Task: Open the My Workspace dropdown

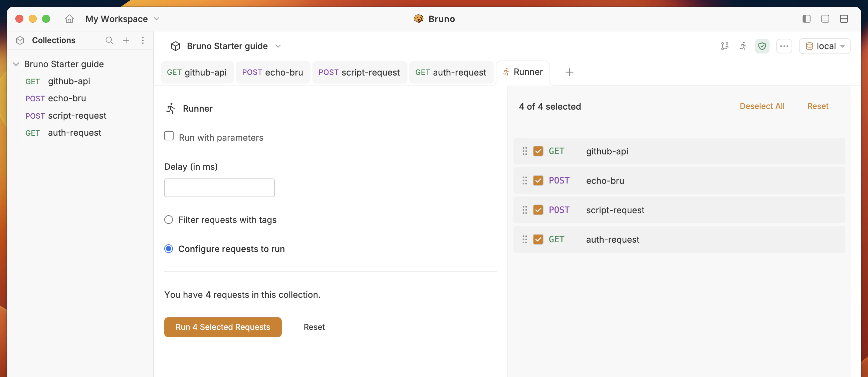Action: click(122, 19)
